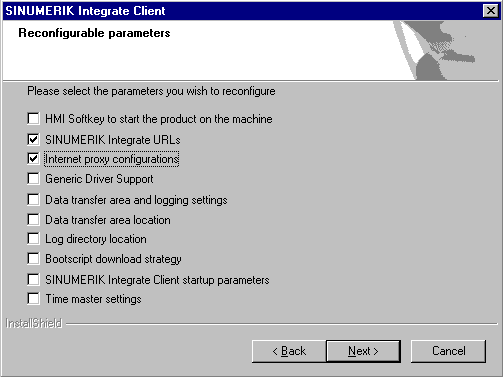Tick the Time master settings checkbox
The height and width of the screenshot is (377, 503).
33,299
